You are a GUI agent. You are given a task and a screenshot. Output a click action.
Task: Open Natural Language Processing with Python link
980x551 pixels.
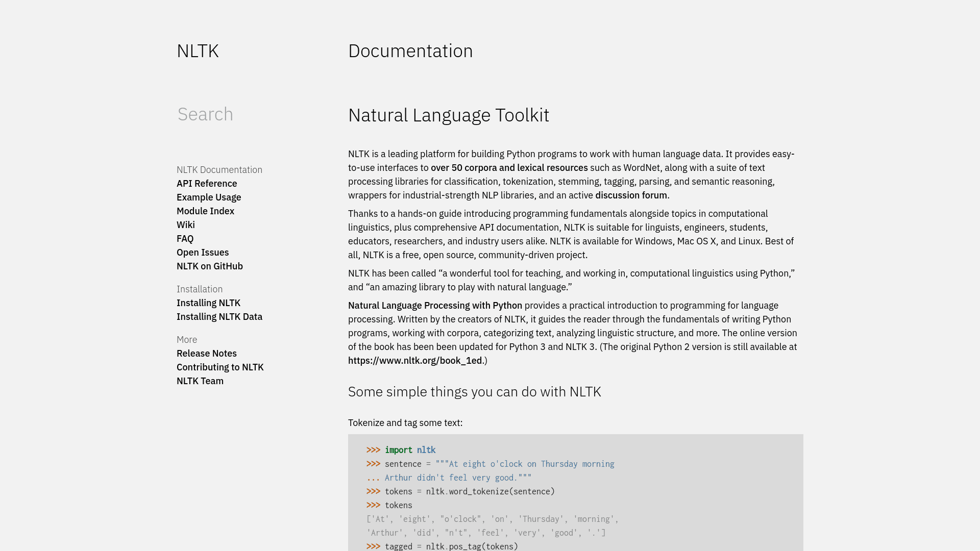(435, 306)
